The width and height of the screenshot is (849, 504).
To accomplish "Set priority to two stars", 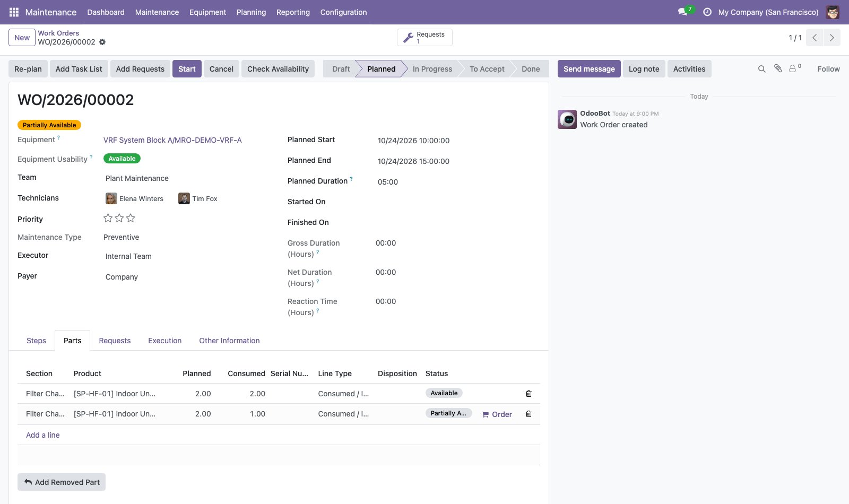I will [119, 218].
